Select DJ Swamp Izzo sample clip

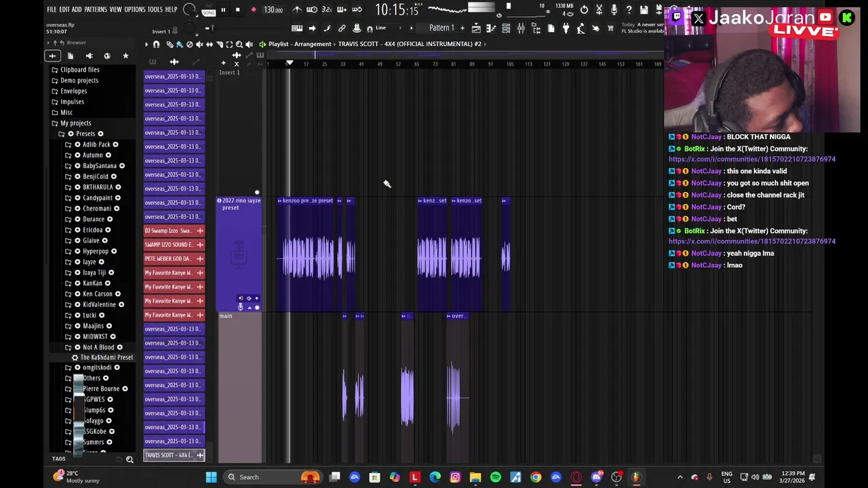174,230
